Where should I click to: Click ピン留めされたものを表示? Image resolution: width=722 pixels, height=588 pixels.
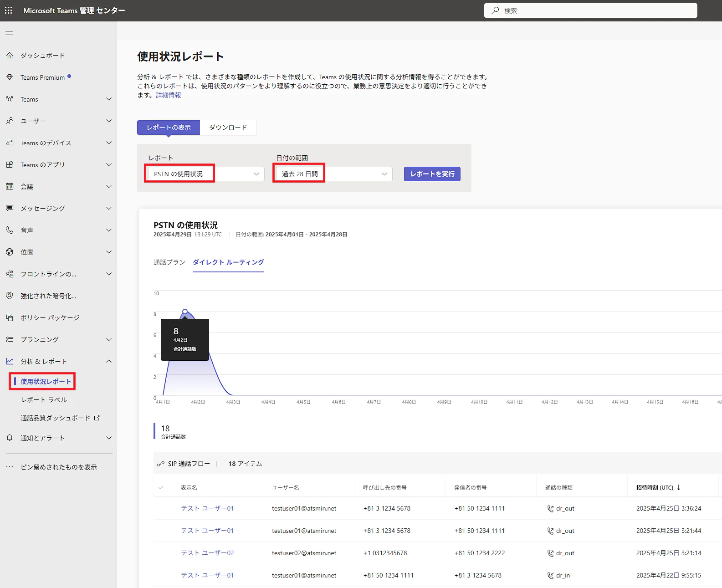click(59, 467)
